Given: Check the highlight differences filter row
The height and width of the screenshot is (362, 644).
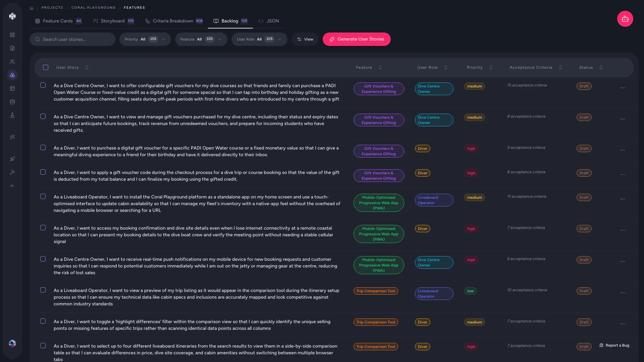Looking at the screenshot, I should pos(43,321).
